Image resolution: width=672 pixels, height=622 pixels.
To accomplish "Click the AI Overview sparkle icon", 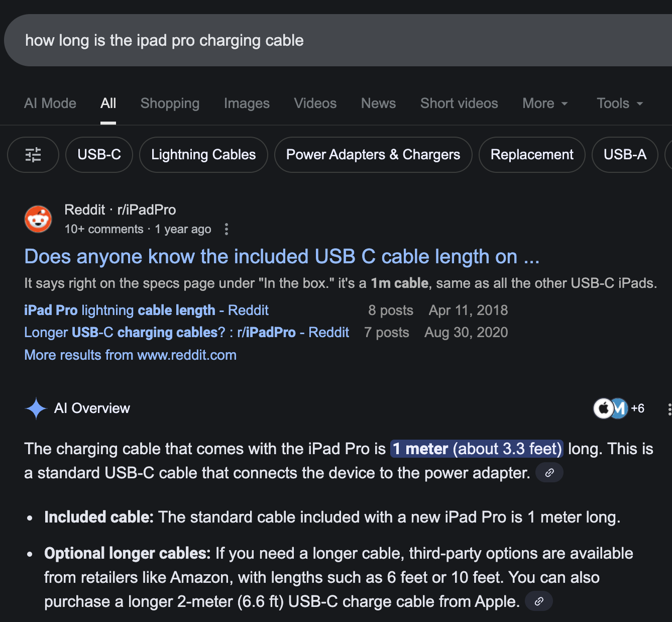I will point(36,408).
